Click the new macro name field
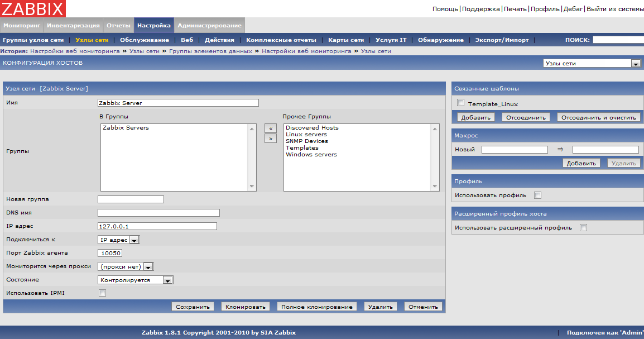 click(x=515, y=150)
